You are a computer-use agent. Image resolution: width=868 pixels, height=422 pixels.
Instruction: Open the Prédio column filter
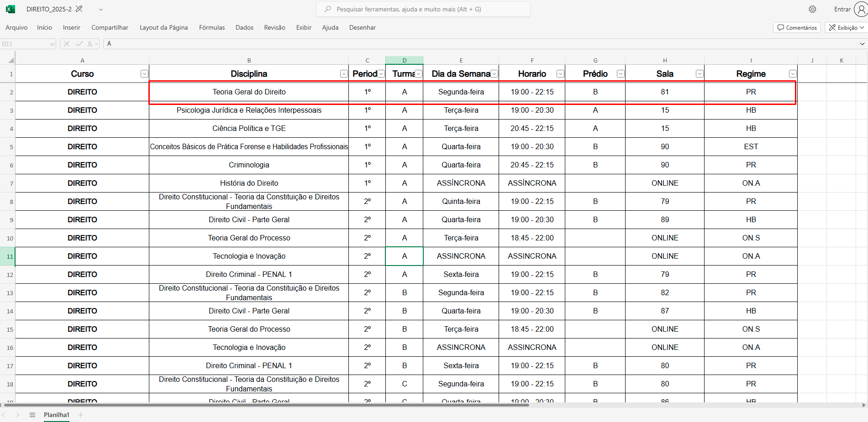point(621,74)
